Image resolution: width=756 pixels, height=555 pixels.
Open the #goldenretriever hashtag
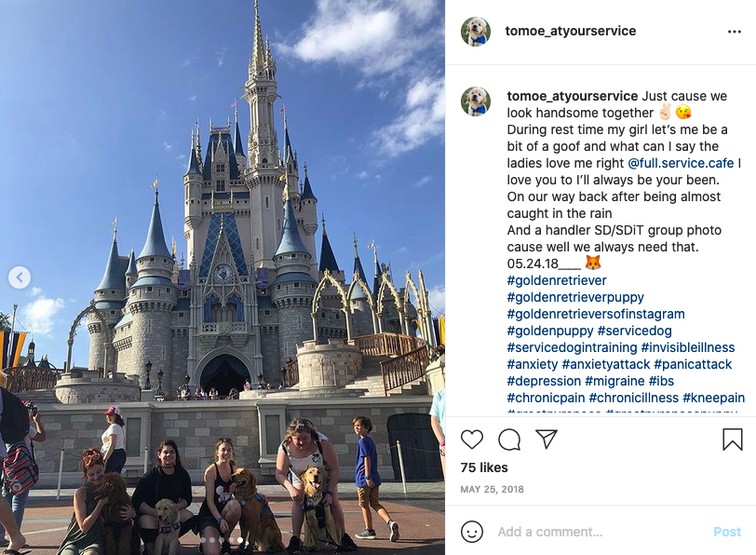click(x=557, y=280)
